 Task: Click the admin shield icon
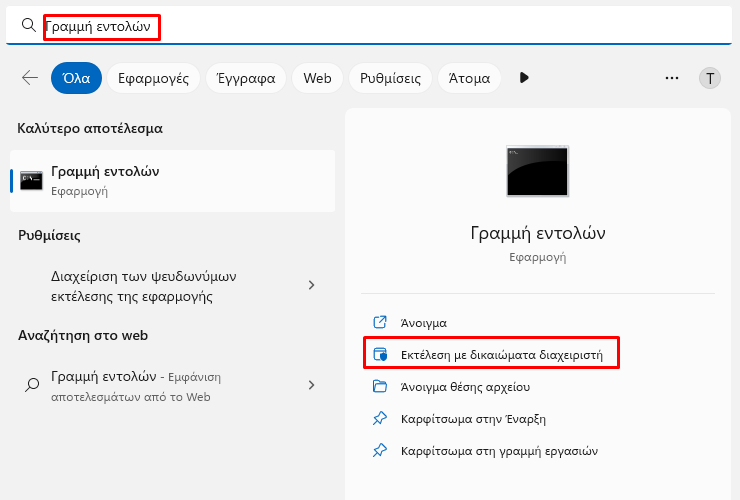pos(380,354)
